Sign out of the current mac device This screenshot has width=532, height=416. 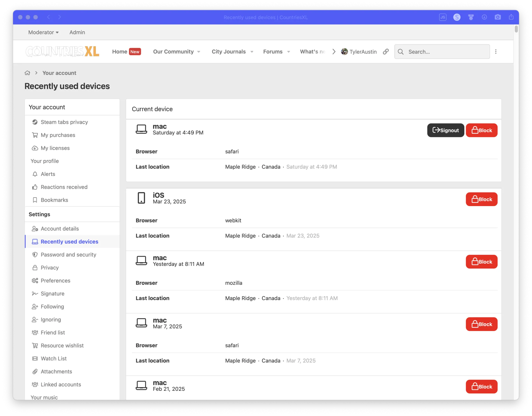445,130
